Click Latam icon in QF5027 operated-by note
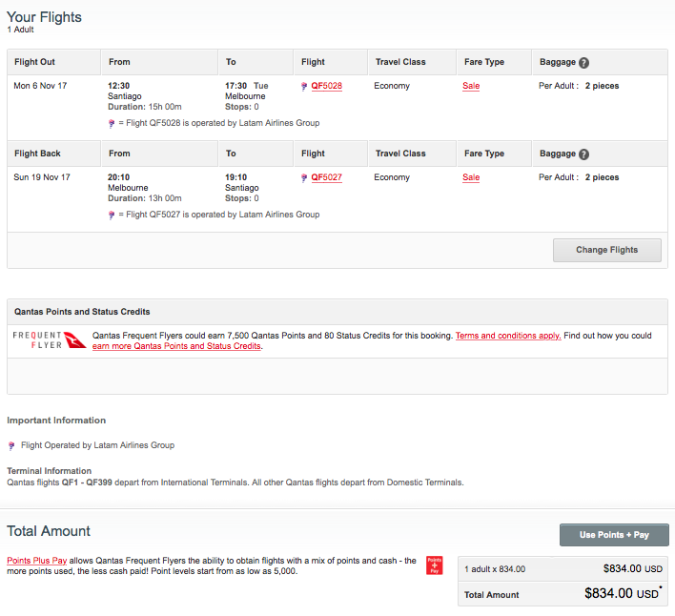 [112, 215]
